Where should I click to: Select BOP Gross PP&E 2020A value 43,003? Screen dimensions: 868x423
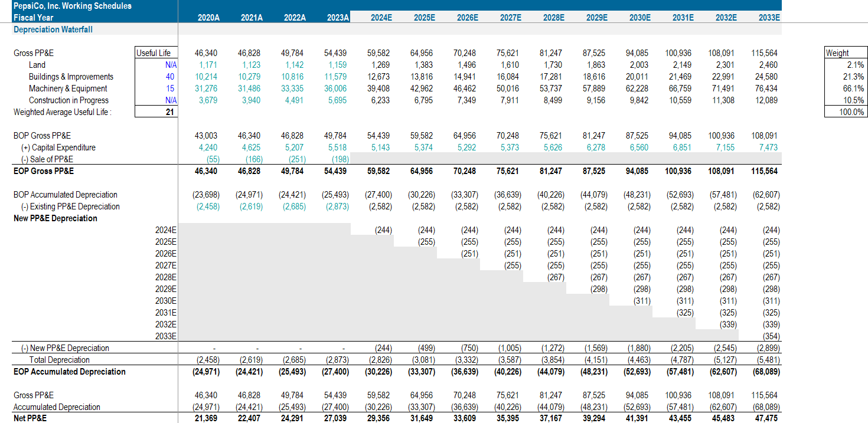pos(207,136)
